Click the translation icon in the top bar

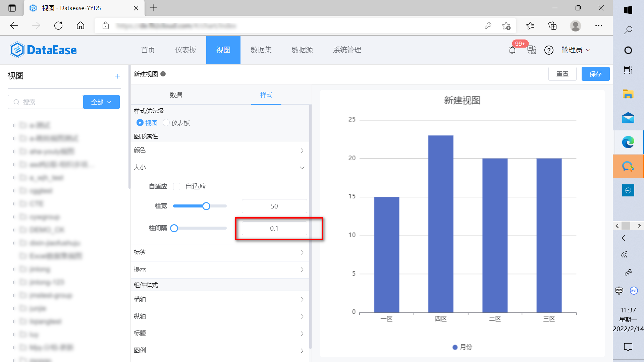click(x=531, y=50)
